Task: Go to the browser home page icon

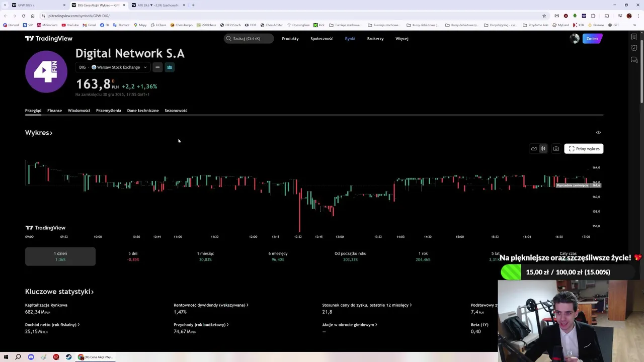Action: click(x=33, y=16)
